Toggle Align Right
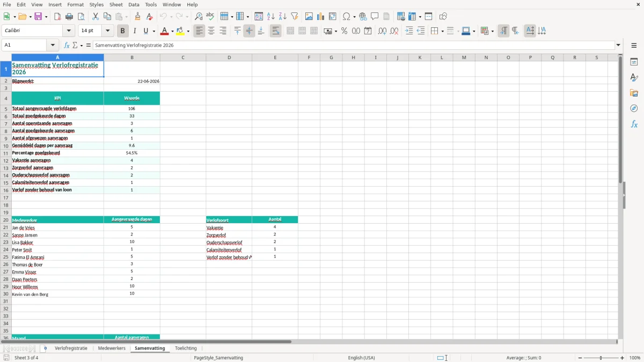 pyautogui.click(x=223, y=31)
